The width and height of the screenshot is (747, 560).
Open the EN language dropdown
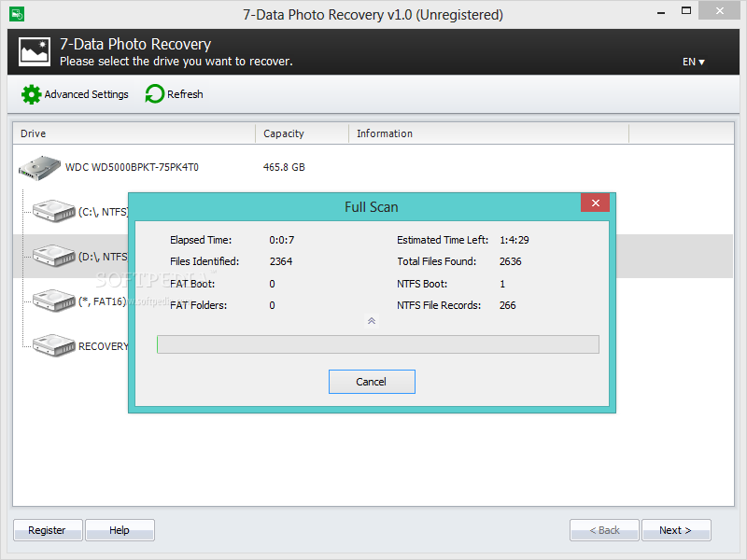pyautogui.click(x=693, y=62)
